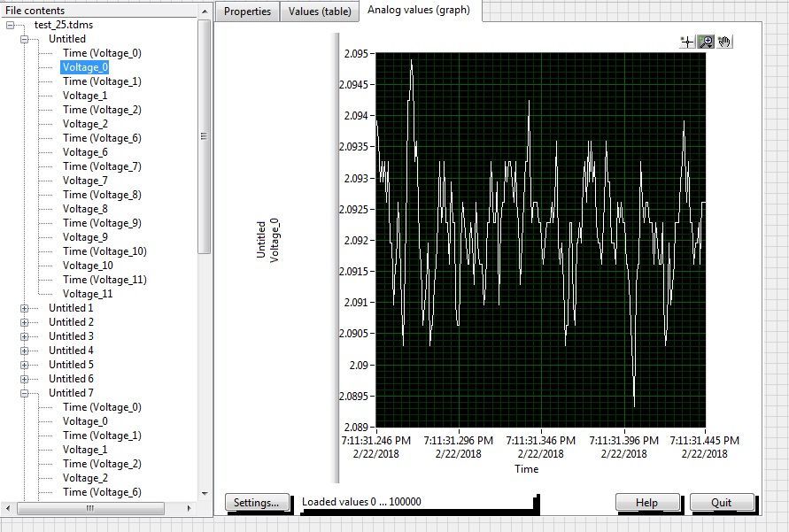Select the graph zoom tool

click(x=706, y=42)
